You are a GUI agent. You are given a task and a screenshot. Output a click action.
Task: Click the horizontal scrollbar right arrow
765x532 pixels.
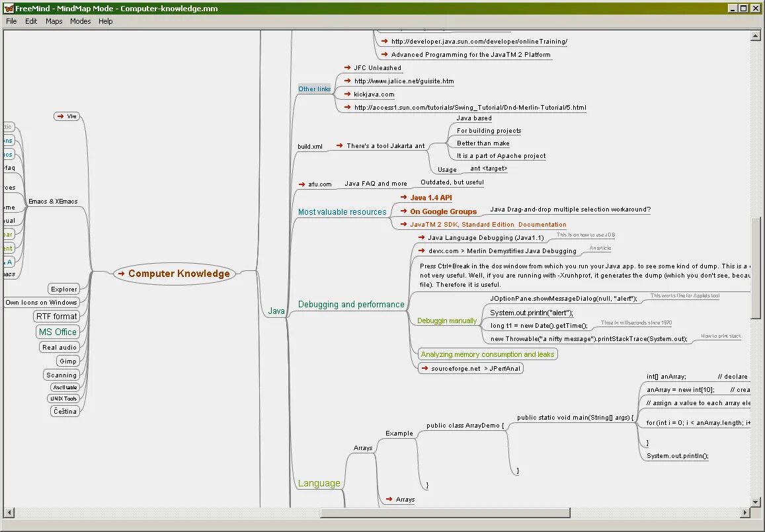(745, 512)
